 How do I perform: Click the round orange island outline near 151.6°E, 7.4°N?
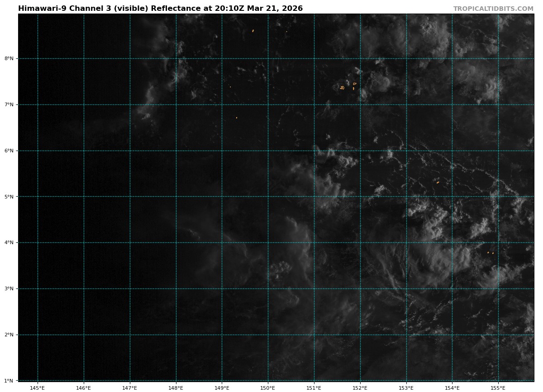342,88
